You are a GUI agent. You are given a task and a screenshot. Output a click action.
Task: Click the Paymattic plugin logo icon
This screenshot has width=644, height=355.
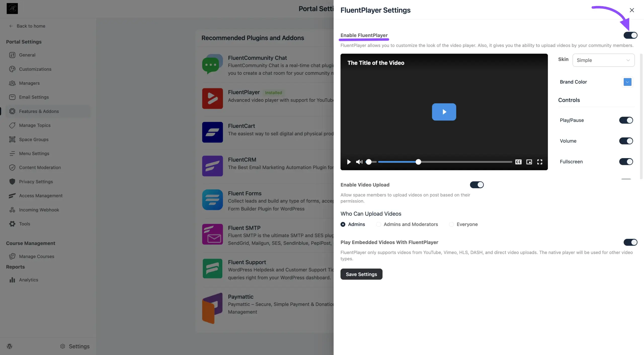pyautogui.click(x=212, y=308)
